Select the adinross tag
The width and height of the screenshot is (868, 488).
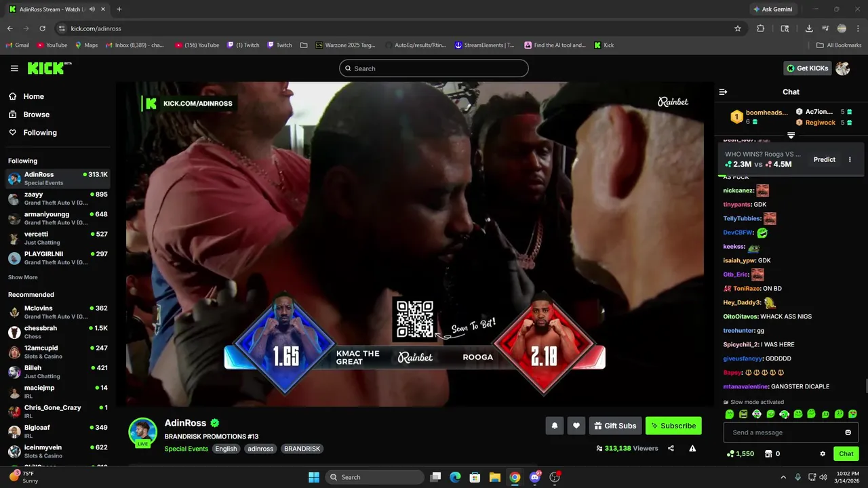[260, 449]
